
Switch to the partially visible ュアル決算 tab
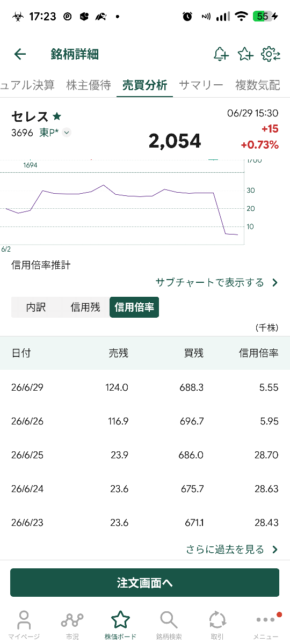coord(27,85)
